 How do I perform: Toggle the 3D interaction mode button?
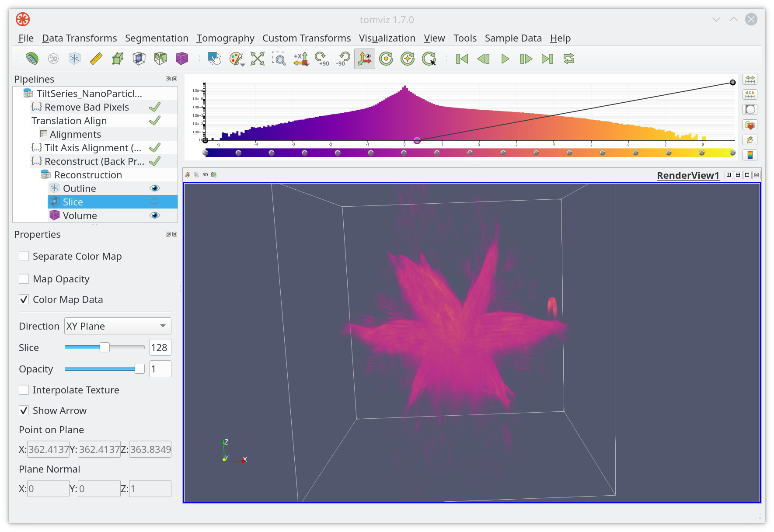[x=205, y=175]
